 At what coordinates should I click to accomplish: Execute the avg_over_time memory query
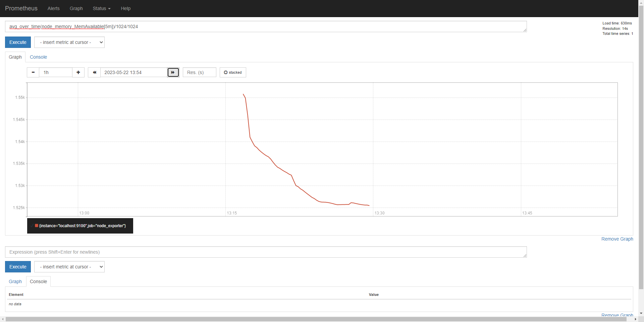(x=18, y=42)
